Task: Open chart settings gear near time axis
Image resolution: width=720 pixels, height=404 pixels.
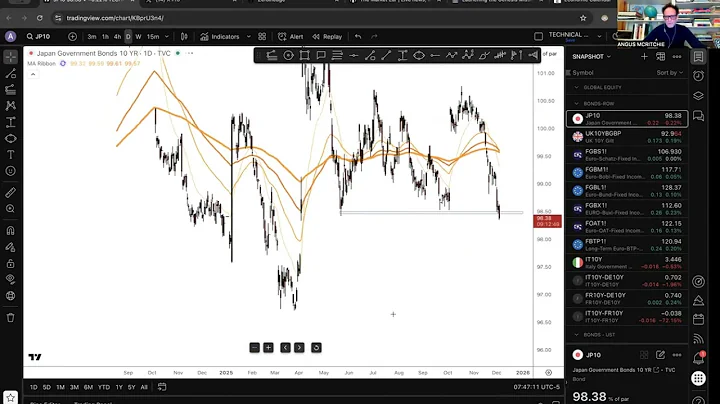Action: (548, 372)
